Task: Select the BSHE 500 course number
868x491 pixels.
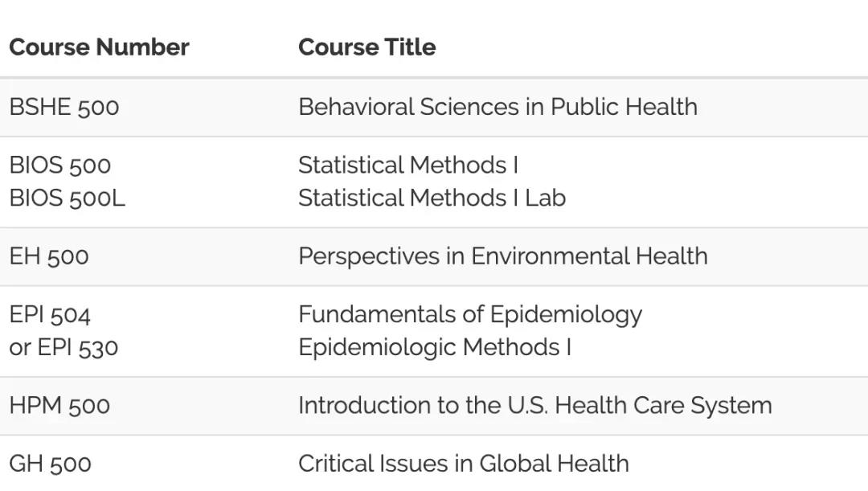Action: (x=64, y=108)
